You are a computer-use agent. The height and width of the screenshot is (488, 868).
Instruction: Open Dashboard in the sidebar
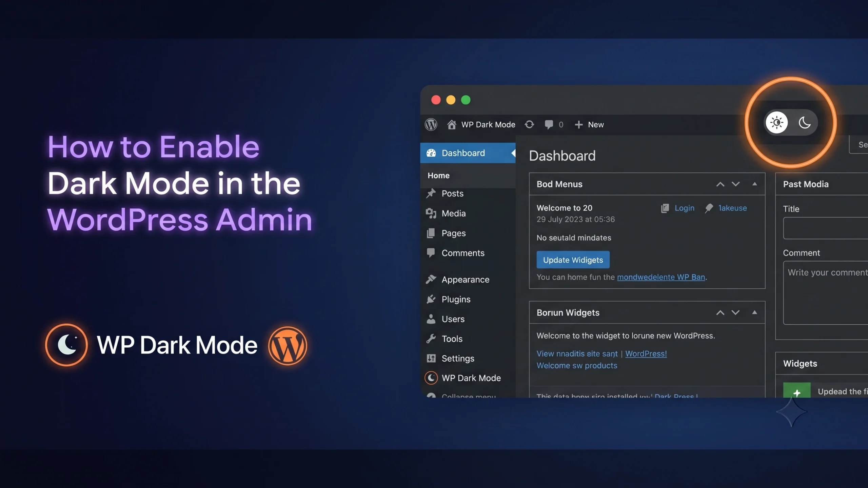coord(468,153)
